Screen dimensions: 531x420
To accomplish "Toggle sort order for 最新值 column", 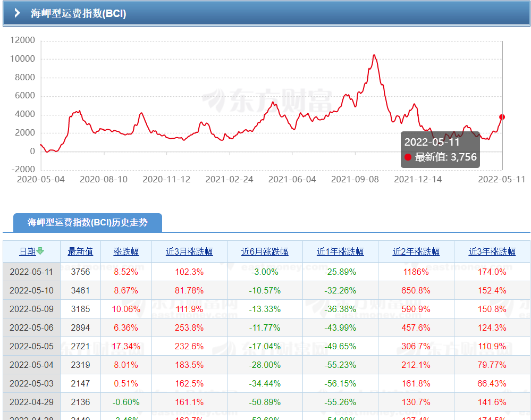I will 80,250.
